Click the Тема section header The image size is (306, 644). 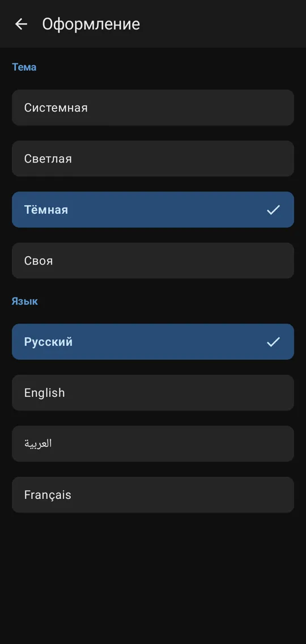24,67
